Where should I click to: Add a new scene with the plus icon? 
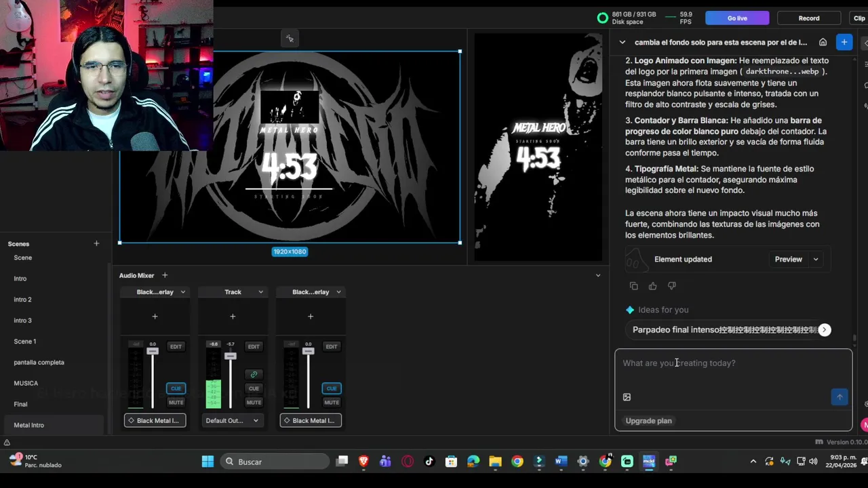(96, 243)
